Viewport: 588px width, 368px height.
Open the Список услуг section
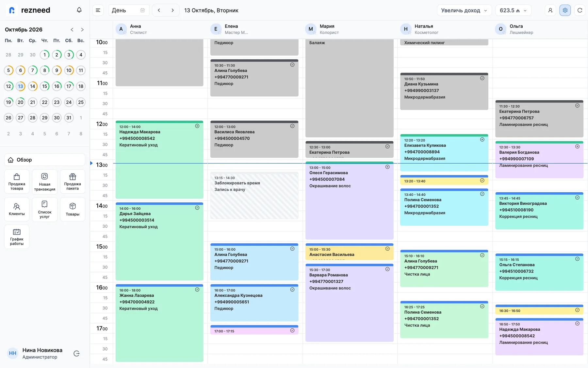(45, 209)
